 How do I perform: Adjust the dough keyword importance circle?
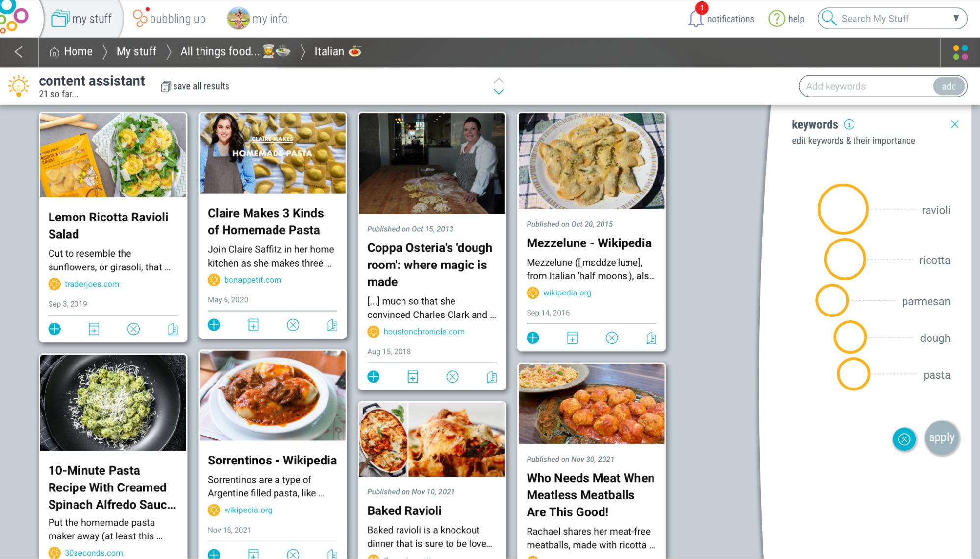(x=850, y=337)
